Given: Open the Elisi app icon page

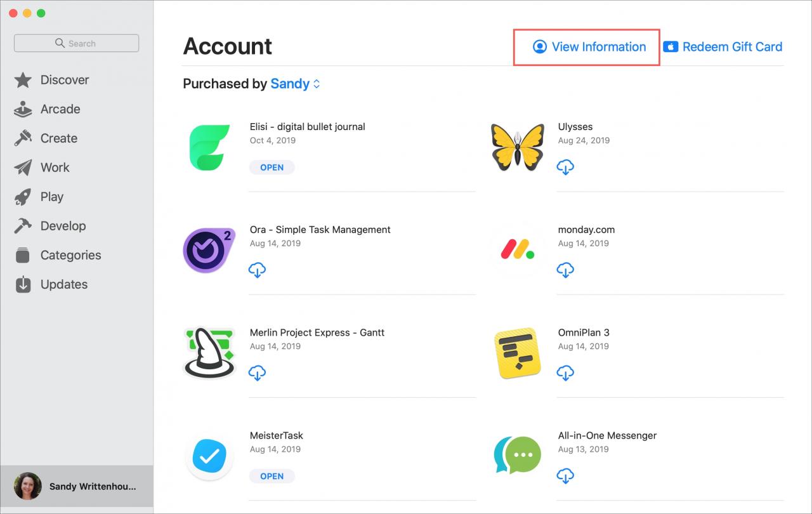Looking at the screenshot, I should pyautogui.click(x=209, y=148).
